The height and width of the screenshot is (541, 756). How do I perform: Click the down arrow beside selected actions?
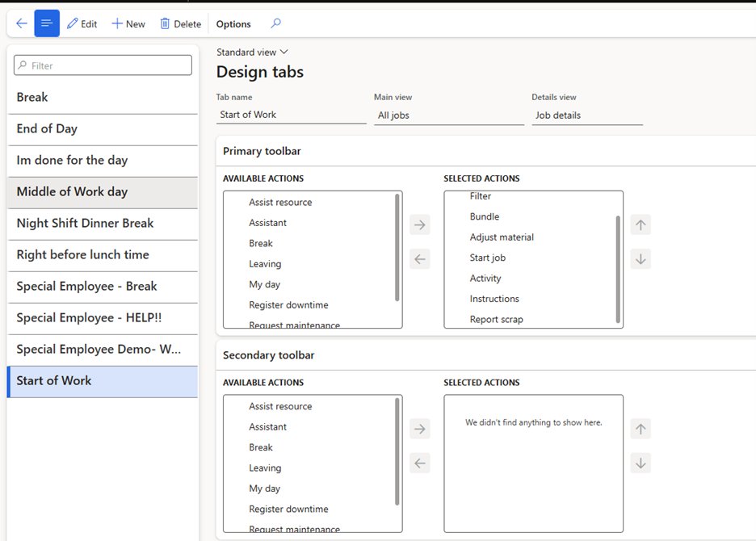(x=640, y=258)
